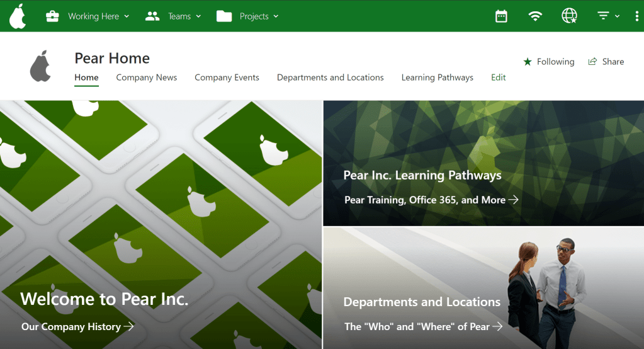Expand the chevron next to the filter icon

617,16
